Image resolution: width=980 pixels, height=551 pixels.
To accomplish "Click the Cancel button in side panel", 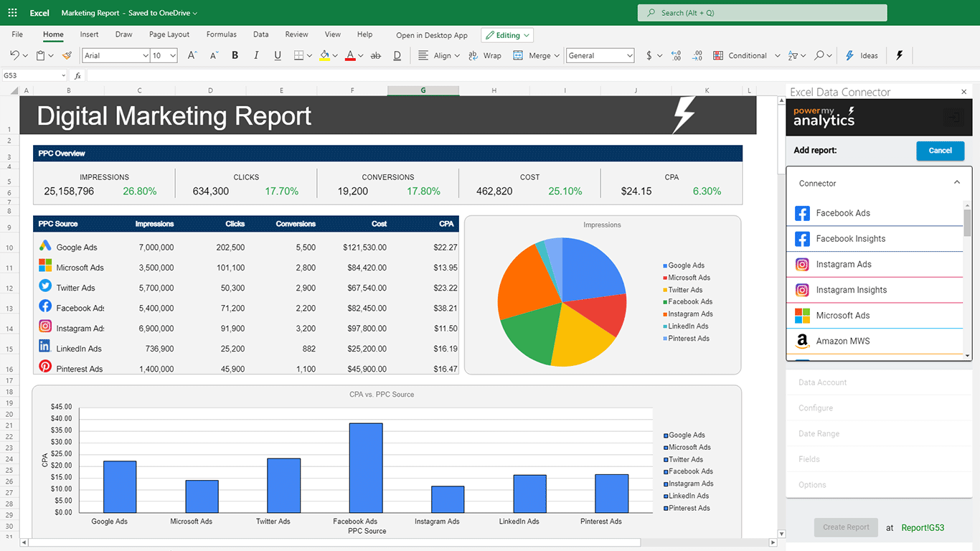I will click(940, 151).
